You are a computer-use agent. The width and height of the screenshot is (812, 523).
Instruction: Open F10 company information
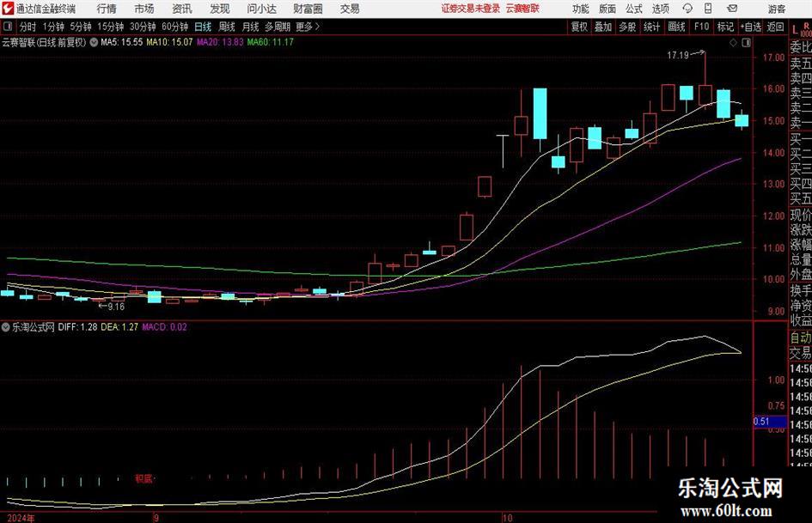[701, 27]
